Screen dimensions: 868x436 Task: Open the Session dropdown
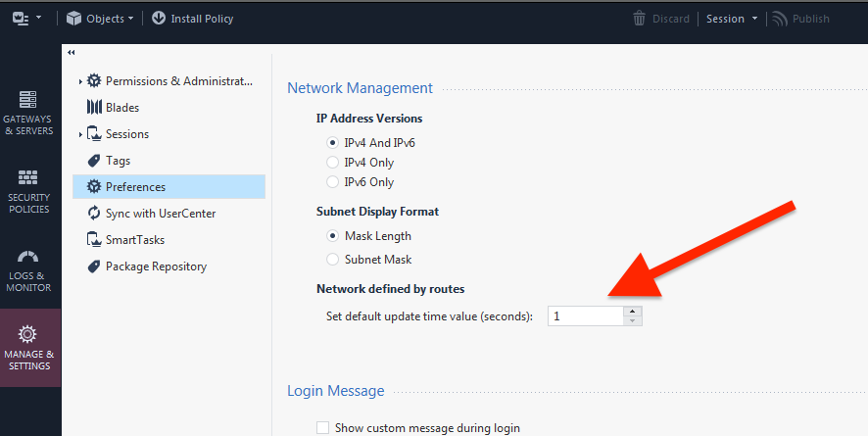point(732,19)
